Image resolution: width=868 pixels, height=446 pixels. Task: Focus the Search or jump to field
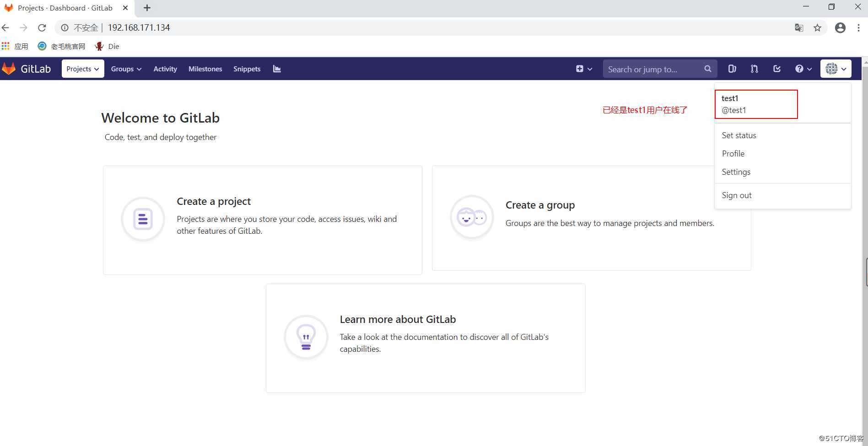tap(660, 69)
